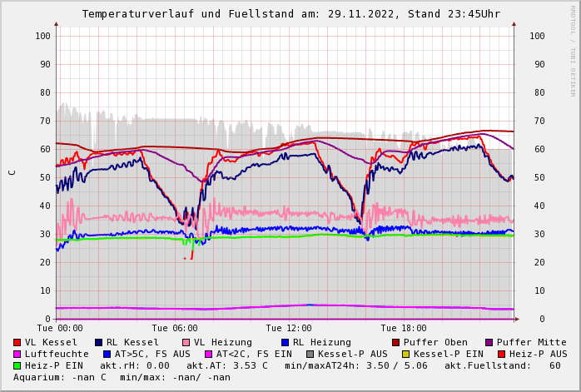Image resolution: width=581 pixels, height=392 pixels.
Task: Click the 'Luftfeuchte' legend label
Action: pyautogui.click(x=57, y=354)
